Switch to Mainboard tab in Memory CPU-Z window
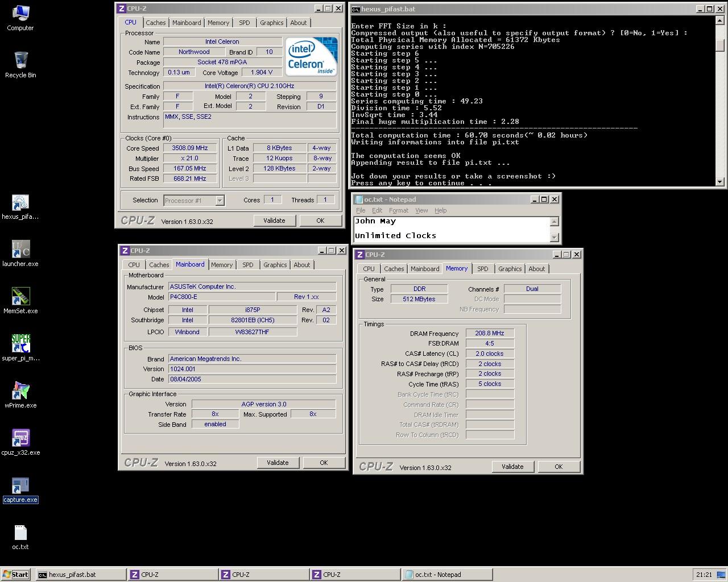Image resolution: width=728 pixels, height=582 pixels. 425,269
